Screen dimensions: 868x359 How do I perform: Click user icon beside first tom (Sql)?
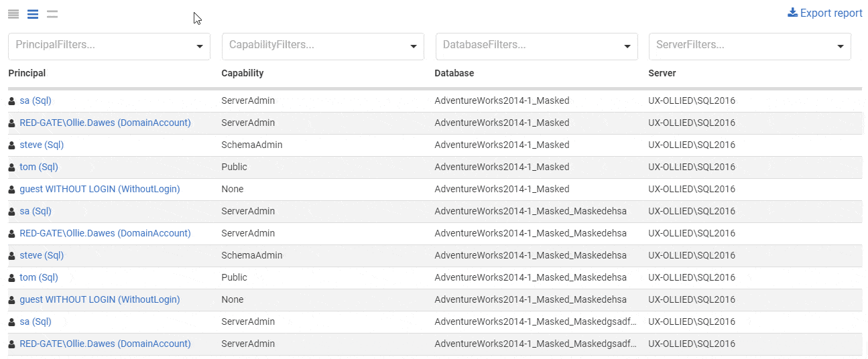[11, 167]
